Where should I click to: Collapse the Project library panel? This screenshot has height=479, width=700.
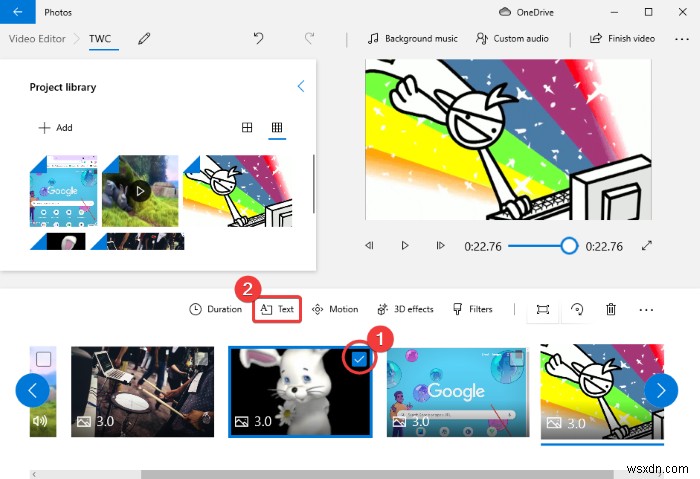pos(301,86)
